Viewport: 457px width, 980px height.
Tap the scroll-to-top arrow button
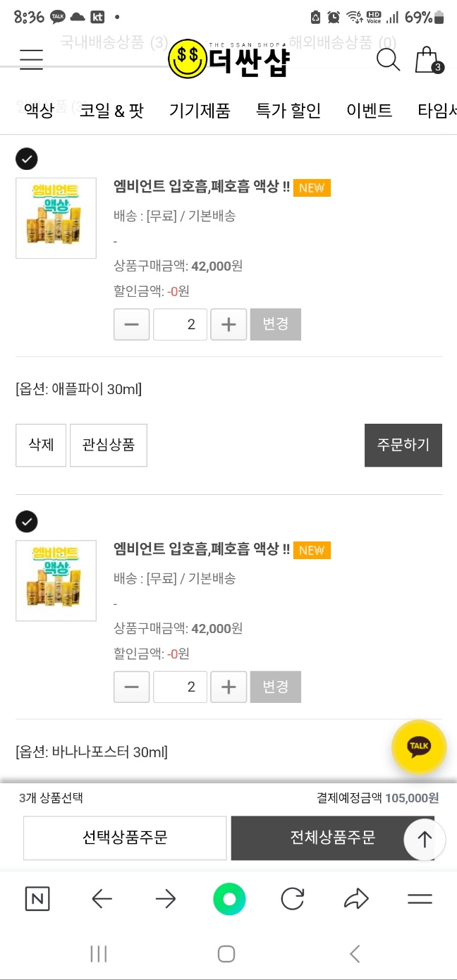(425, 839)
